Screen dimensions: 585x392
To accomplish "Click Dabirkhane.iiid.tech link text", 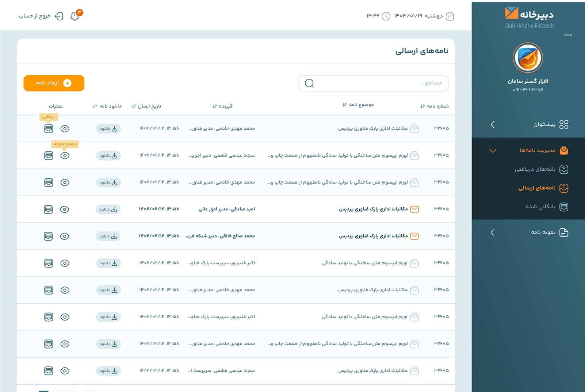I will (529, 26).
